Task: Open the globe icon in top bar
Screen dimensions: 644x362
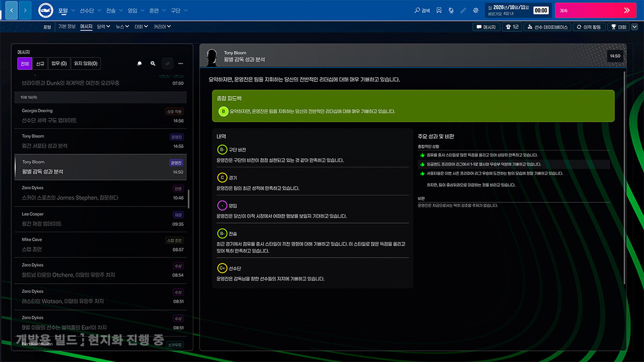Action: (451, 10)
